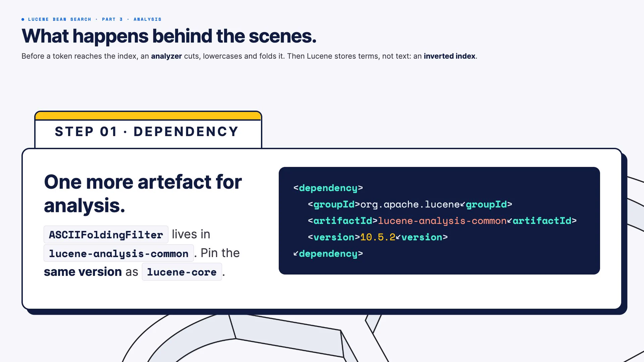The width and height of the screenshot is (644, 362).
Task: Click 'org.apache.lucene' in the code block
Action: click(410, 204)
